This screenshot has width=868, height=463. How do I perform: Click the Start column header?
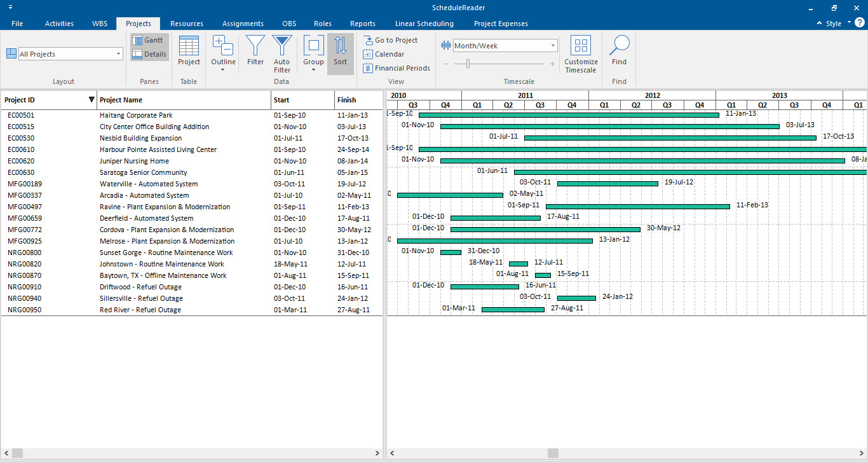[303, 100]
